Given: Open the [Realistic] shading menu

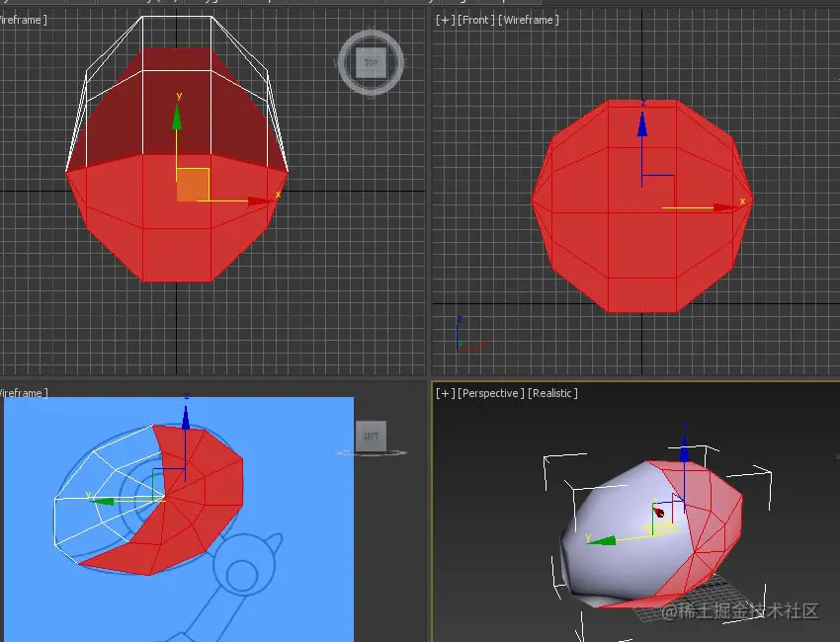Looking at the screenshot, I should coord(552,393).
